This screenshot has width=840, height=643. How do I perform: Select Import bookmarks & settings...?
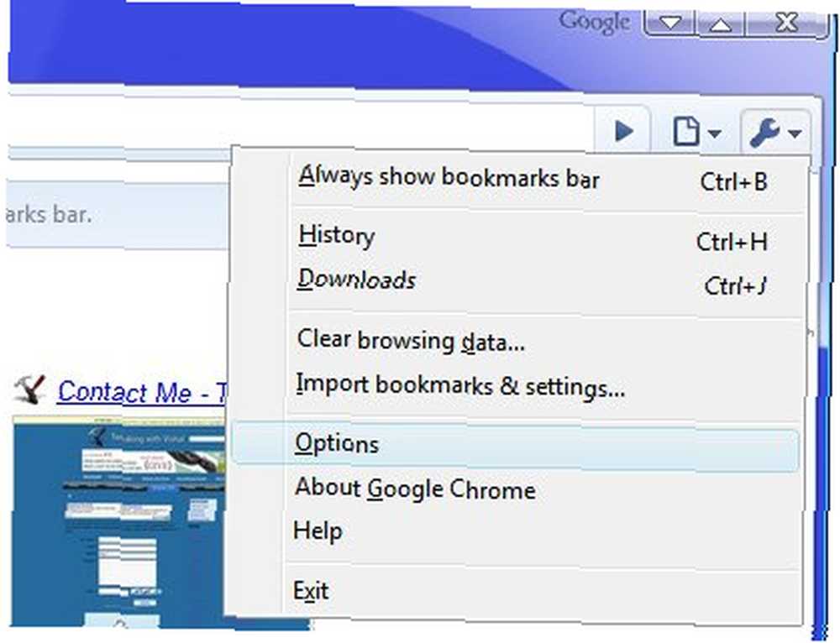pyautogui.click(x=517, y=385)
